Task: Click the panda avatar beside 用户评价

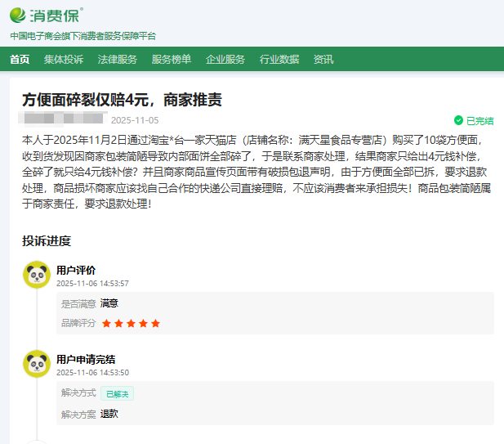Action: pyautogui.click(x=37, y=276)
